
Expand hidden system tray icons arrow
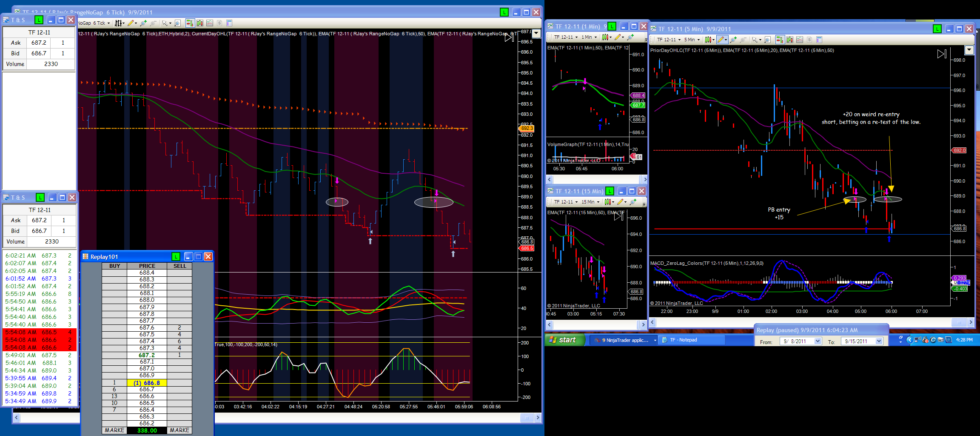[x=909, y=340]
